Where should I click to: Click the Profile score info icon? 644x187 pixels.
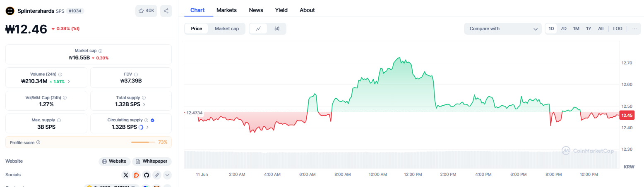(x=38, y=142)
